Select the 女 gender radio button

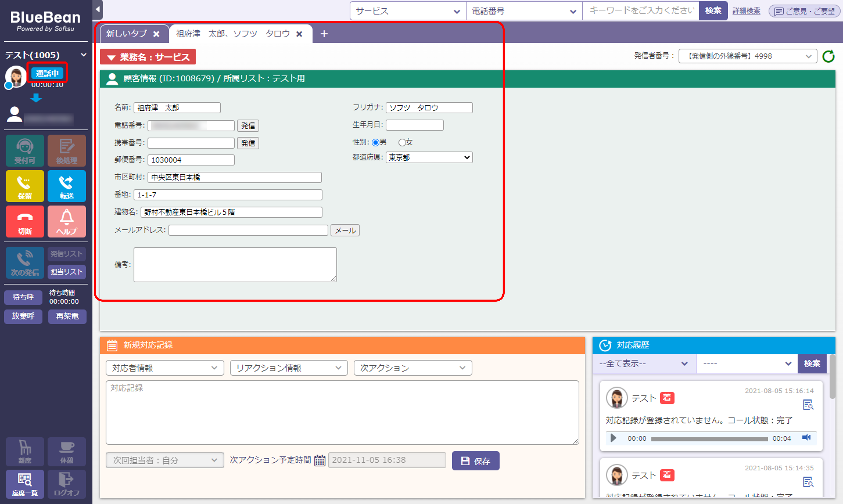[402, 142]
